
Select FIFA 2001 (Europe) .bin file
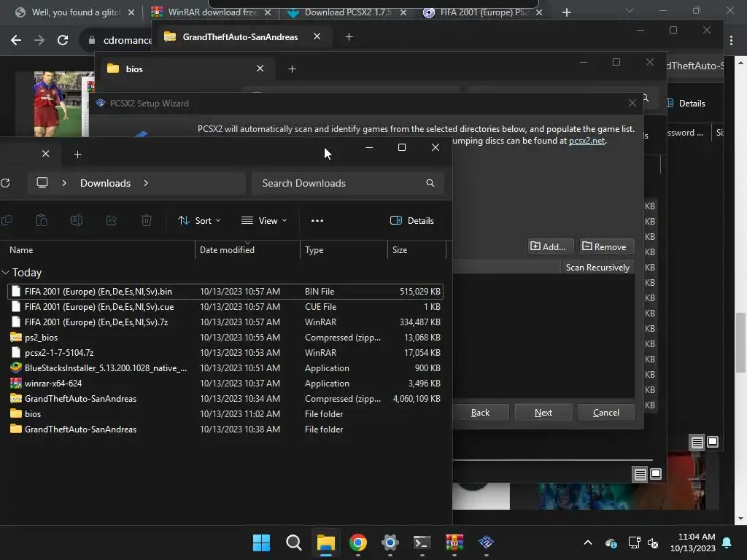click(x=225, y=292)
